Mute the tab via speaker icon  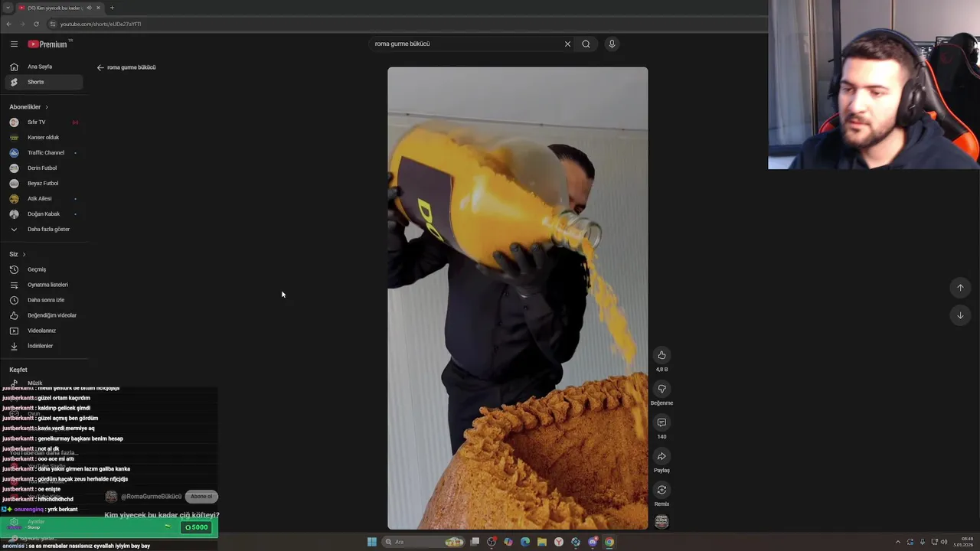tap(89, 8)
